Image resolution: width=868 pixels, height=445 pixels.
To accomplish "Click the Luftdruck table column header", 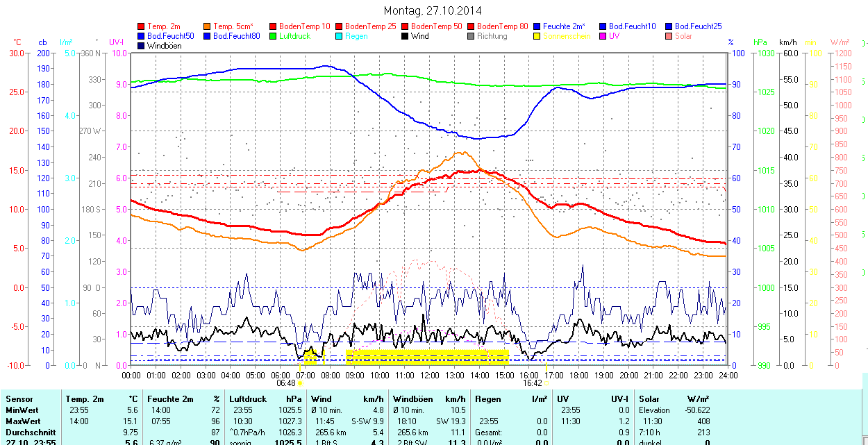I will click(248, 399).
